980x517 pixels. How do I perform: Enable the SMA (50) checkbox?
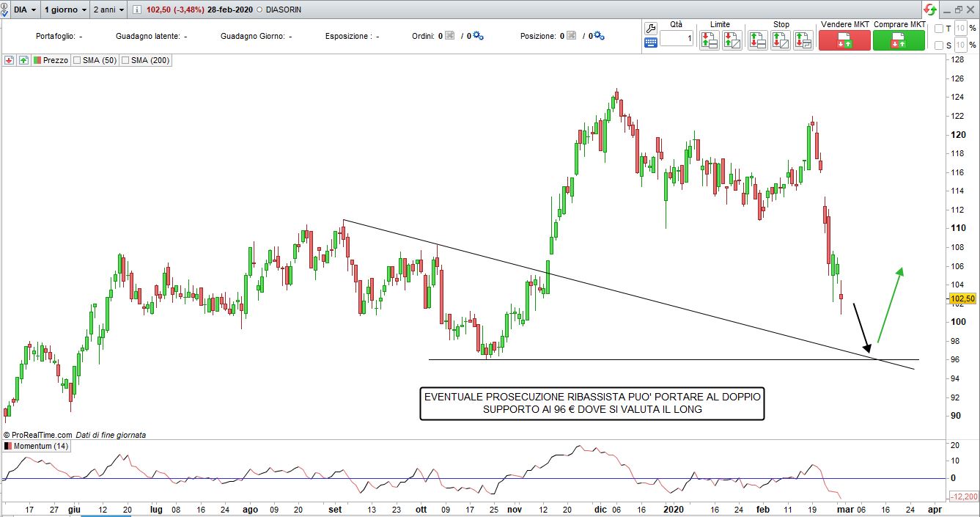[77, 60]
